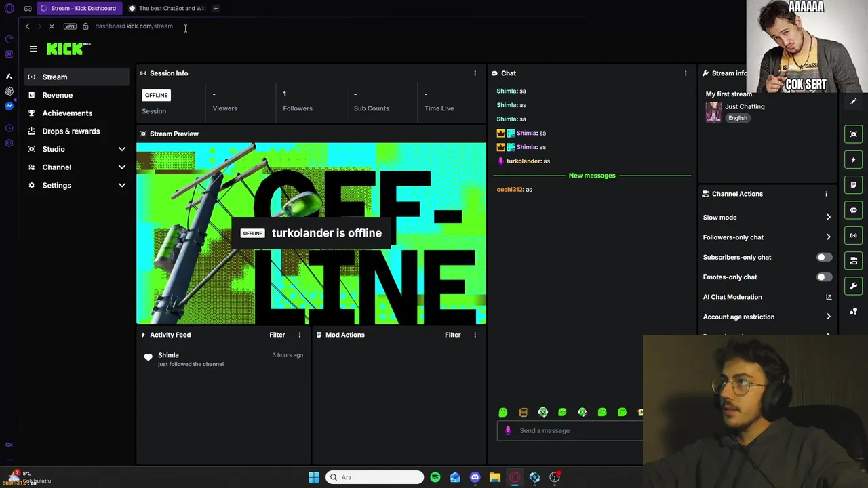Open Session Info options menu
The image size is (868, 488).
(x=475, y=73)
